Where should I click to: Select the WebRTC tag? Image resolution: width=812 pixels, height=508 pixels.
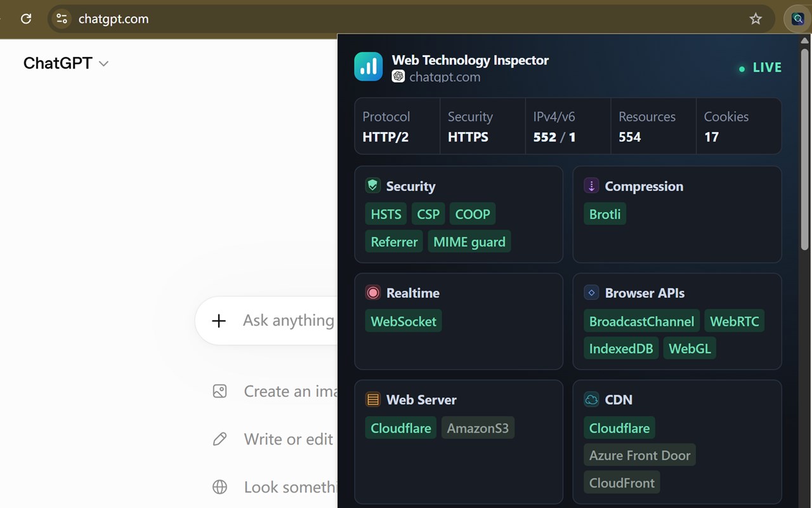coord(735,321)
